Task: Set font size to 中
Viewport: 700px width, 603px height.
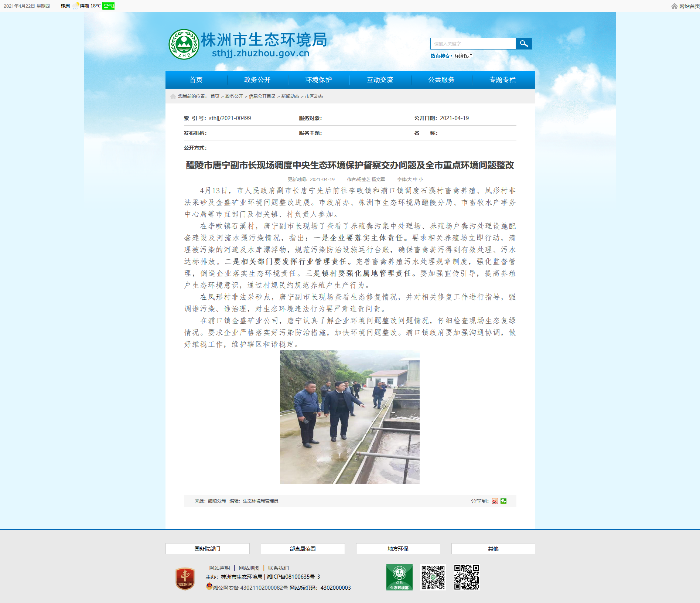Action: [415, 180]
